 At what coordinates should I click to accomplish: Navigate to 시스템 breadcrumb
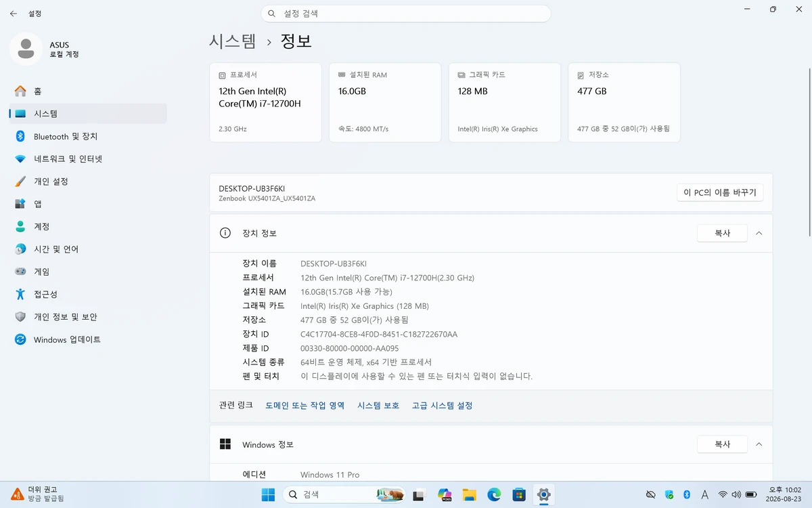233,41
